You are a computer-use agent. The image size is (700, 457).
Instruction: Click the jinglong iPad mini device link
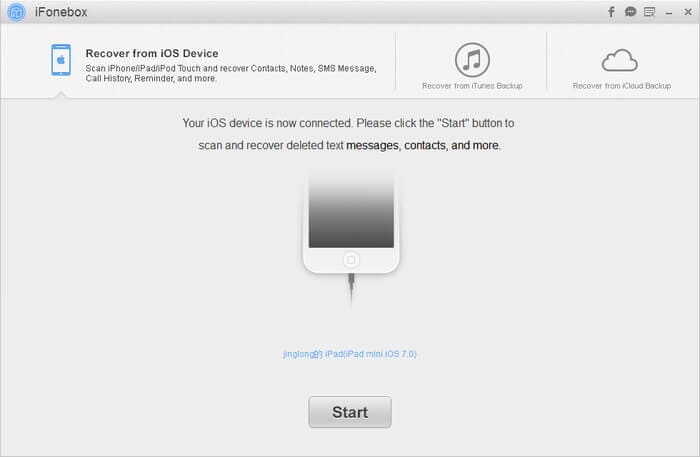(350, 354)
